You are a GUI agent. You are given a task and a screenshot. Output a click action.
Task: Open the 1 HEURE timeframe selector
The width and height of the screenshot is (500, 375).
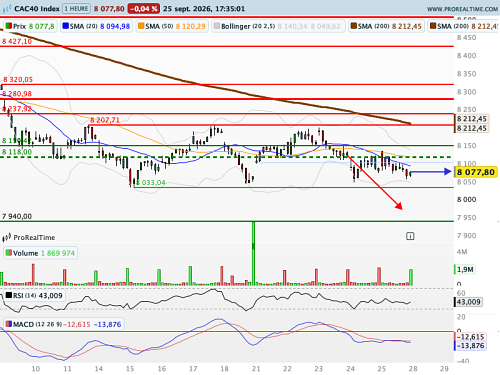[76, 9]
